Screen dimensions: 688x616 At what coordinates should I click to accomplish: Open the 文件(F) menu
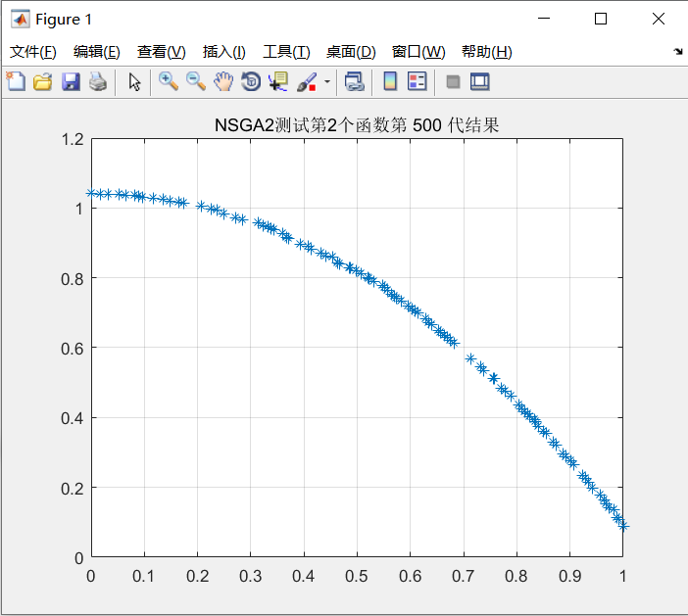[33, 52]
